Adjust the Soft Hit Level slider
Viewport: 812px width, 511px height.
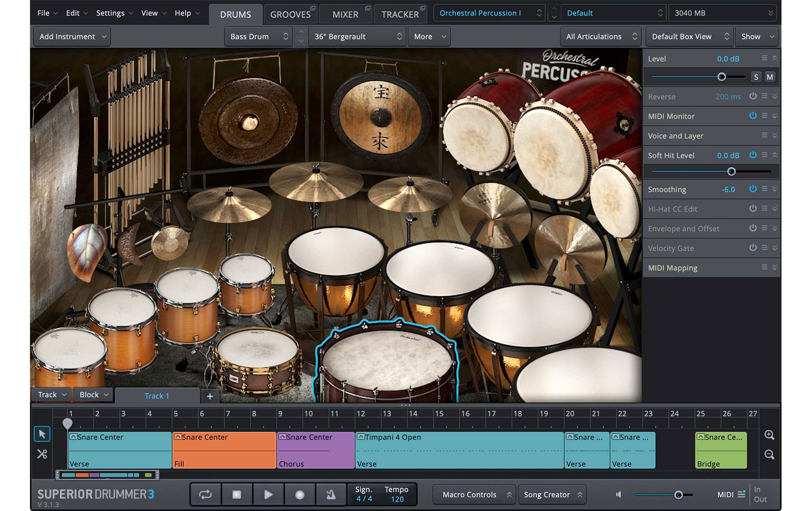[x=731, y=172]
